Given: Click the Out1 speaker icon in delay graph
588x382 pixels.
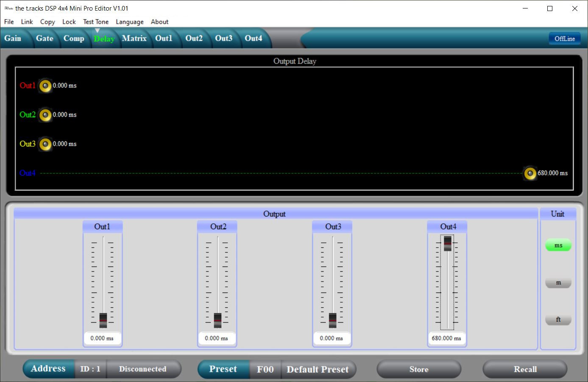Looking at the screenshot, I should 45,86.
